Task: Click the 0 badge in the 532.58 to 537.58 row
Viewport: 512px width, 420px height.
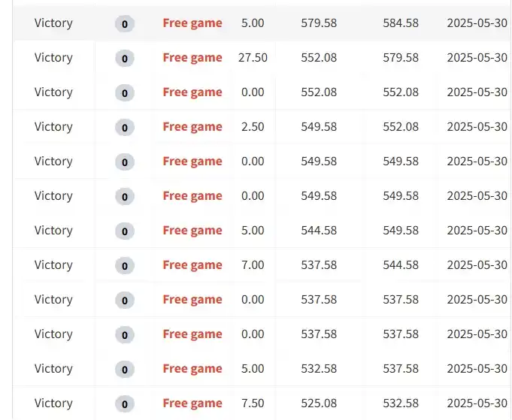Action: [x=125, y=370]
